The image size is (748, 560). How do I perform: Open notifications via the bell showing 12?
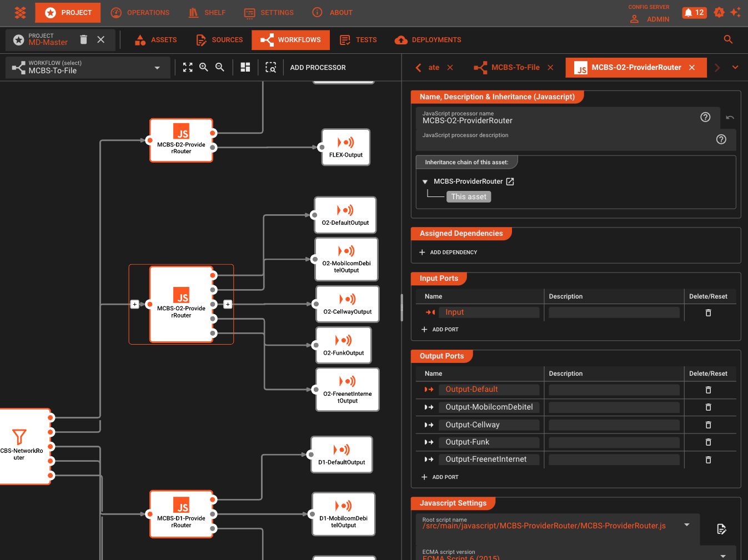coord(694,12)
